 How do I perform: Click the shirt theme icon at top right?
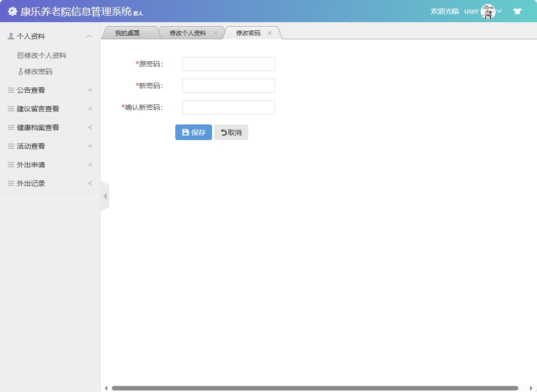pos(517,11)
